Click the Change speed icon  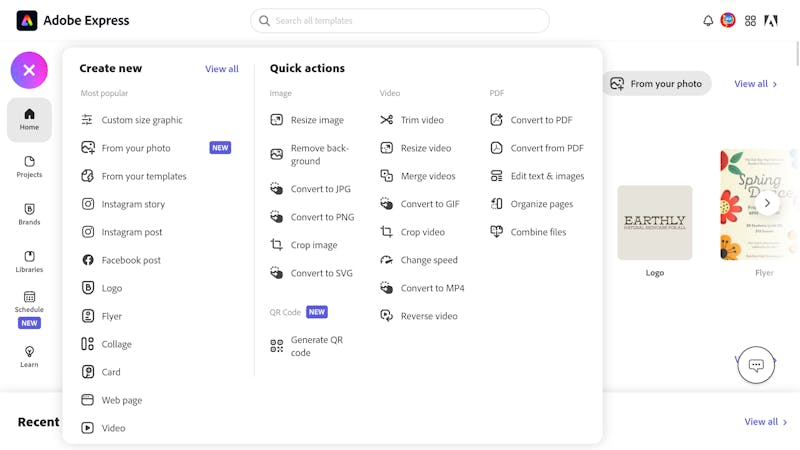(x=387, y=260)
